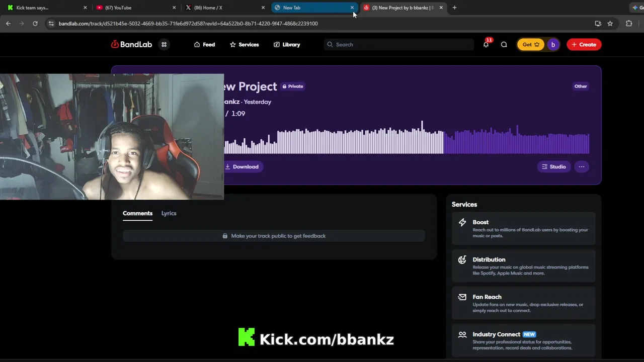This screenshot has width=644, height=362.
Task: Click the webcam overlay video
Action: click(112, 137)
